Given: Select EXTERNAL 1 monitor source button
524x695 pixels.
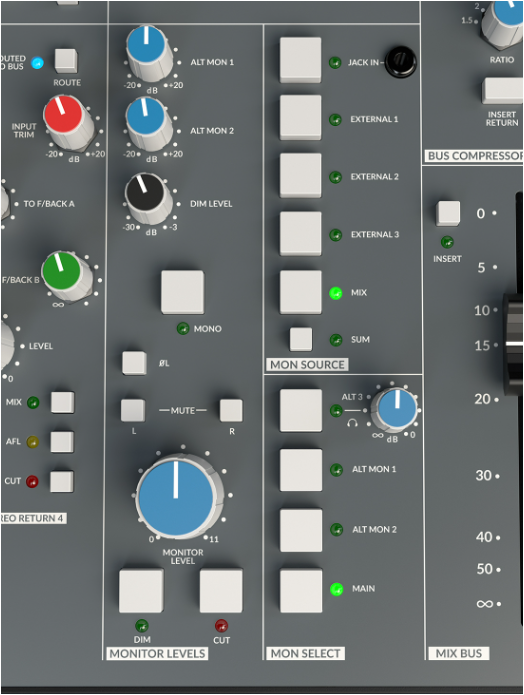Looking at the screenshot, I should click(301, 117).
